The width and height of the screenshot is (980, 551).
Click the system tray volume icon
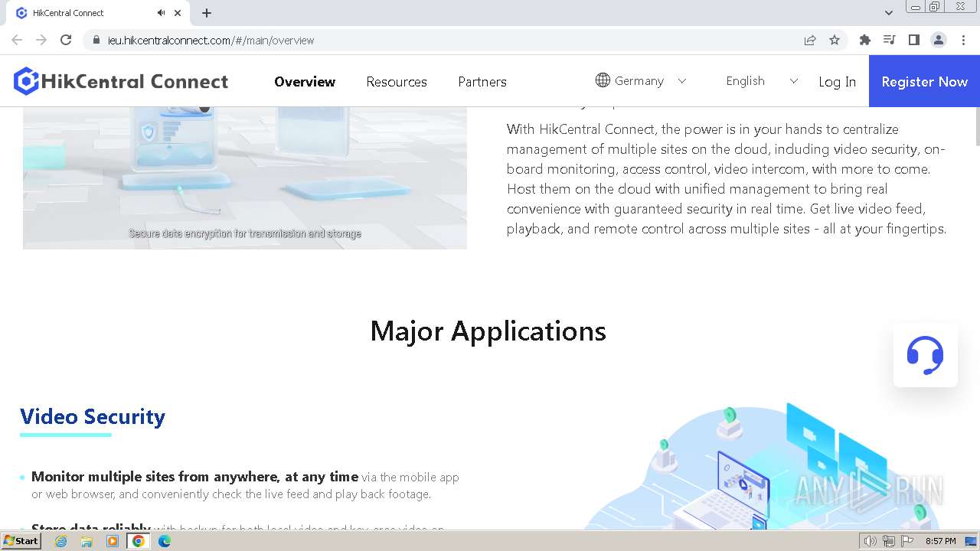pyautogui.click(x=871, y=541)
